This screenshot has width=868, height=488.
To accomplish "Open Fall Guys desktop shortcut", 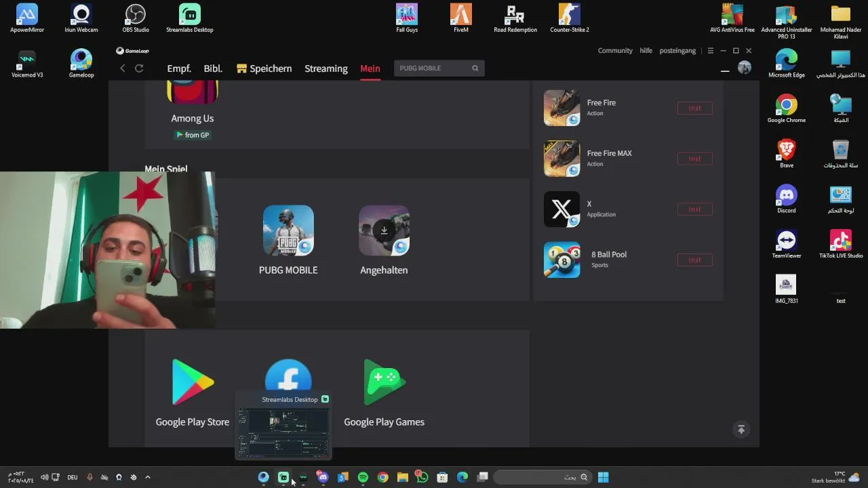I will click(407, 18).
